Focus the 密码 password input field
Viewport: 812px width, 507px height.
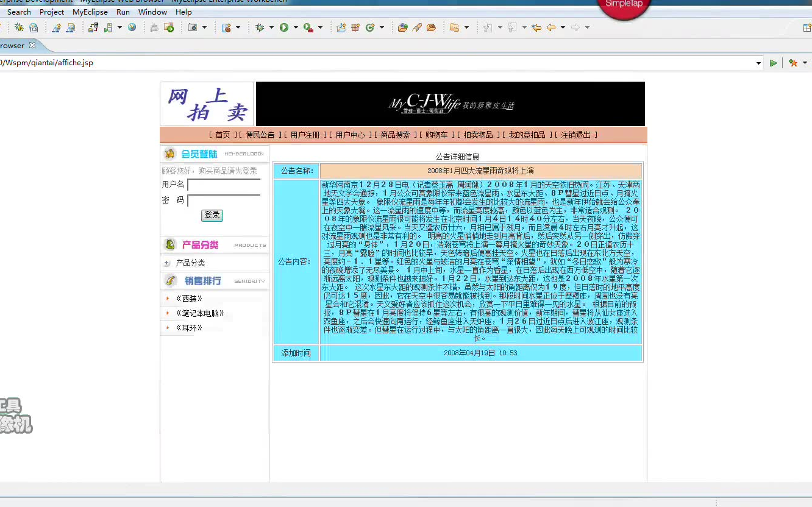[224, 200]
